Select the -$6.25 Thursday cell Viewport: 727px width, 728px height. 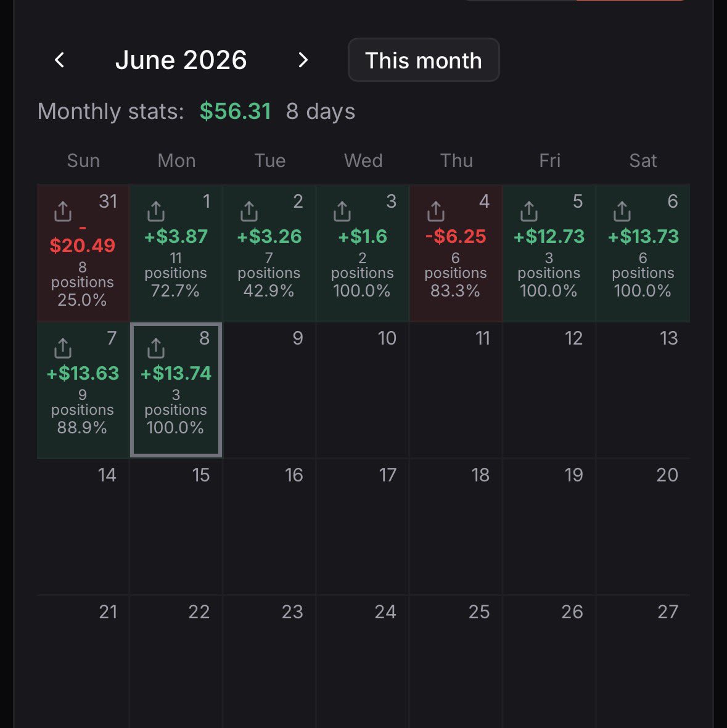point(456,253)
